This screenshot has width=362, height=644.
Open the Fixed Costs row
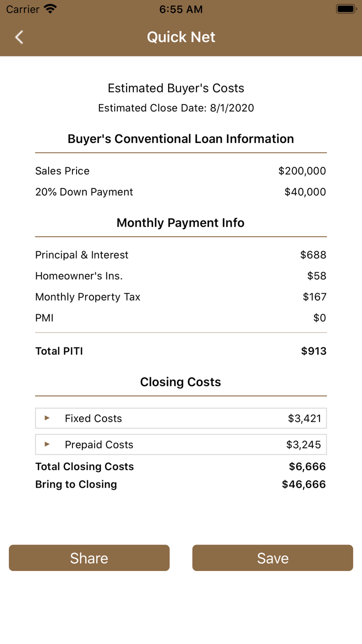click(181, 418)
